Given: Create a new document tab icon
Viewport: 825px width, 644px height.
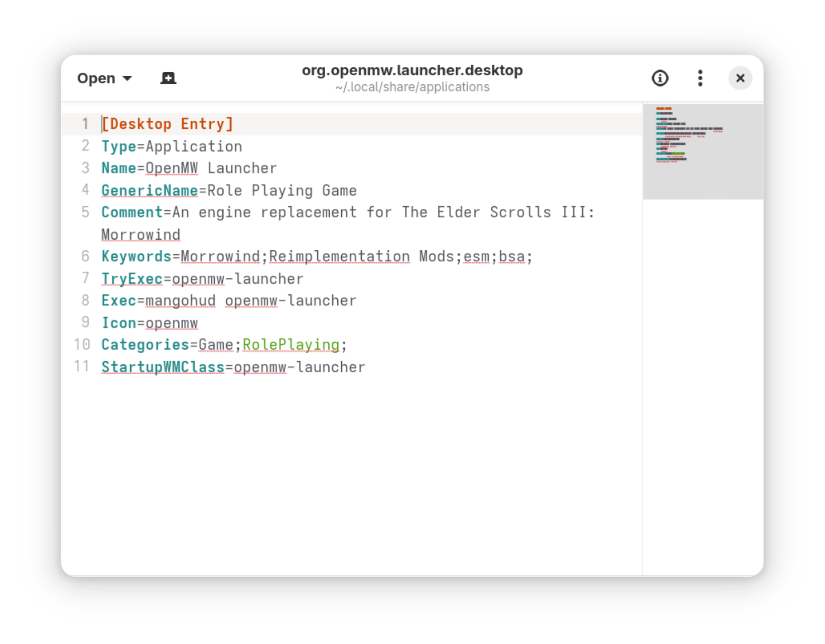Looking at the screenshot, I should (x=168, y=78).
